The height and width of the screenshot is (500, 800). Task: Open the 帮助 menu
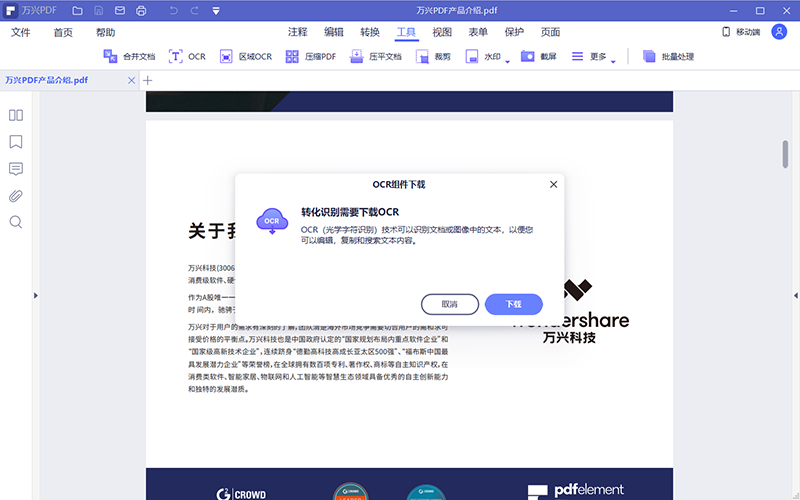pyautogui.click(x=106, y=33)
